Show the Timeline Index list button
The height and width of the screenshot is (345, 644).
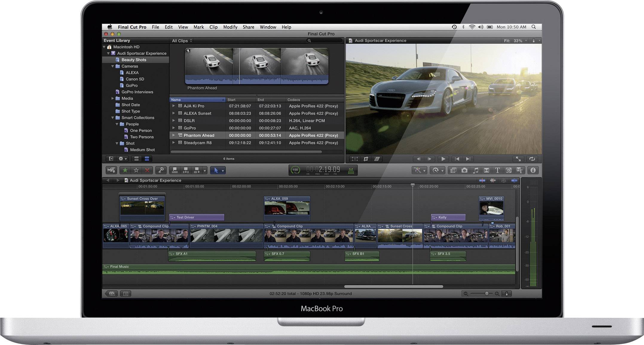tap(126, 294)
